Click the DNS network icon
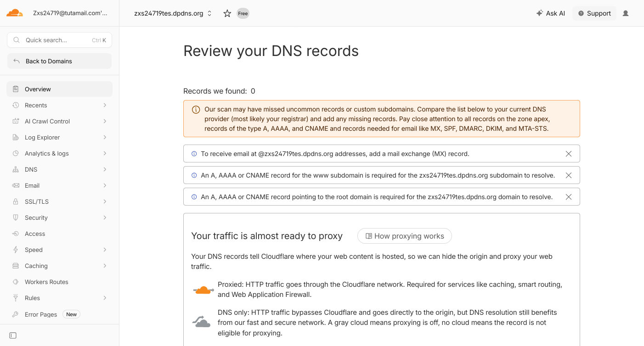Viewport: 644px width, 346px height. 16,169
